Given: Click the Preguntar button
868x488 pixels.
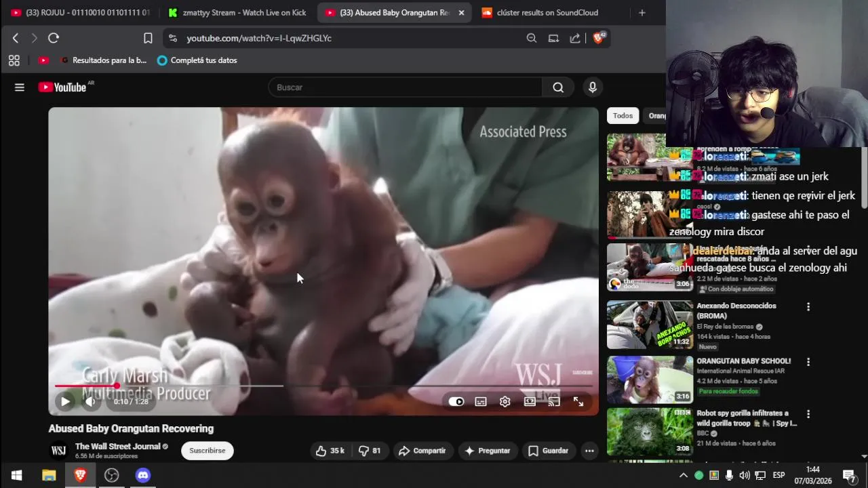Looking at the screenshot, I should [487, 451].
